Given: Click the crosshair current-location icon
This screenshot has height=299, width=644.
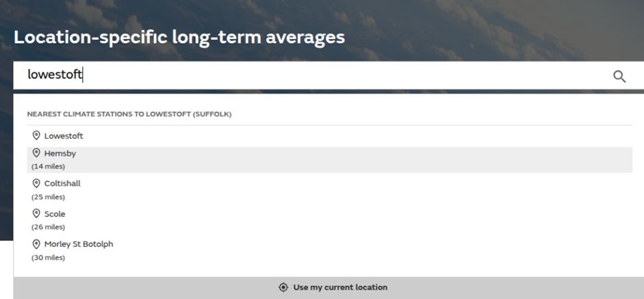Looking at the screenshot, I should click(x=283, y=287).
